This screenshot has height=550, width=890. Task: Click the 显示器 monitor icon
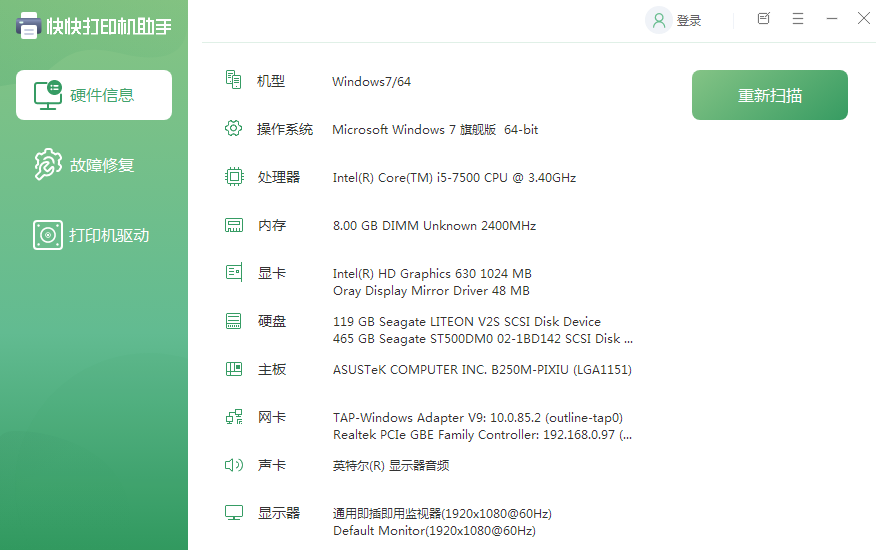(234, 513)
